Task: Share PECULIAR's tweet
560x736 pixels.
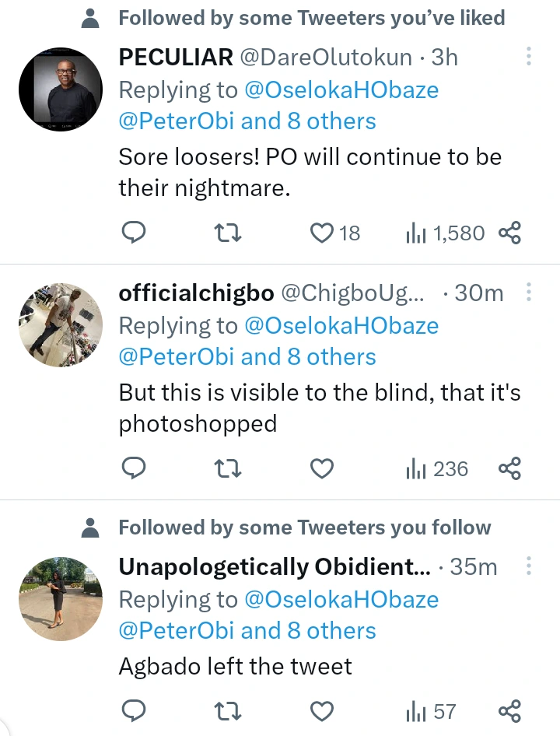Action: tap(509, 233)
